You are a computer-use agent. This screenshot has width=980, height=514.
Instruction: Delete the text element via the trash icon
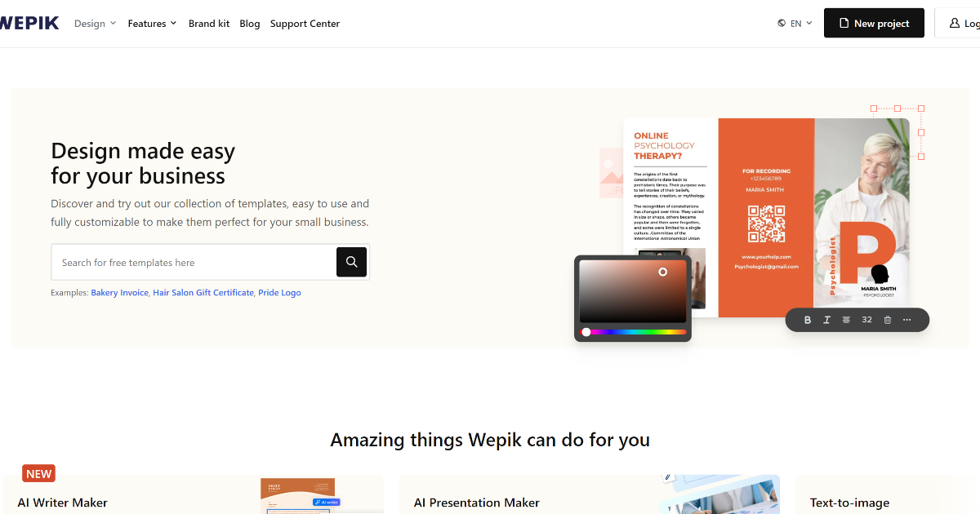pos(887,320)
